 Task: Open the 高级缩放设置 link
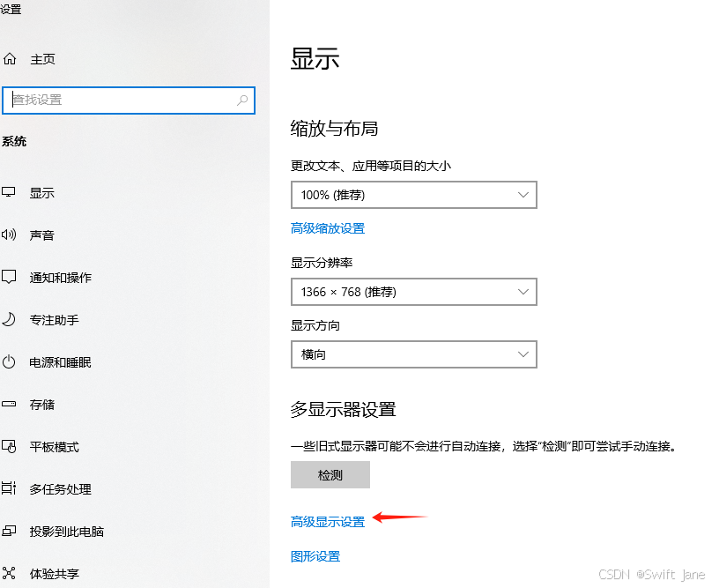[x=328, y=228]
